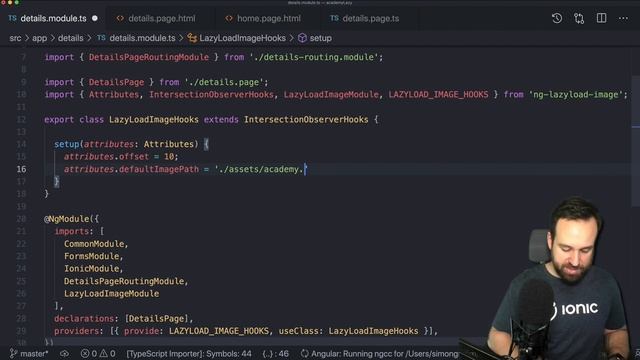Place cursor in './assets/academy.' string
640x360 pixels.
pos(260,169)
